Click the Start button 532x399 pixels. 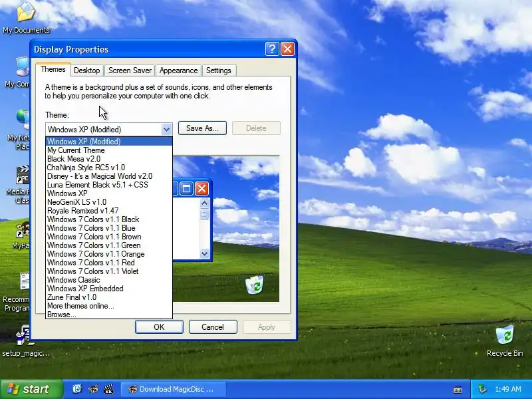pyautogui.click(x=31, y=389)
